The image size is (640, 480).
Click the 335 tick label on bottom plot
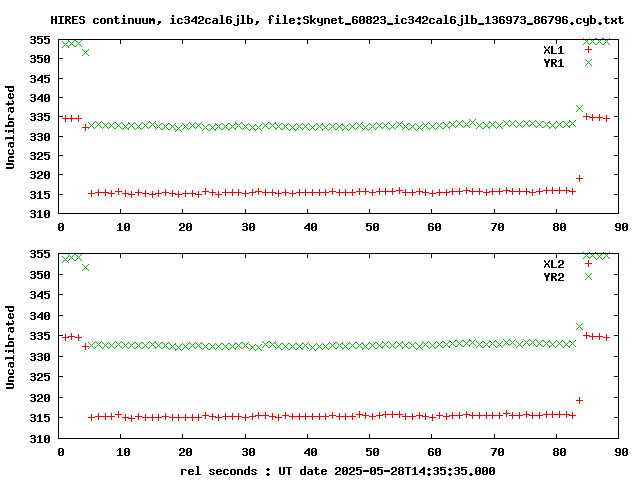tap(40, 336)
